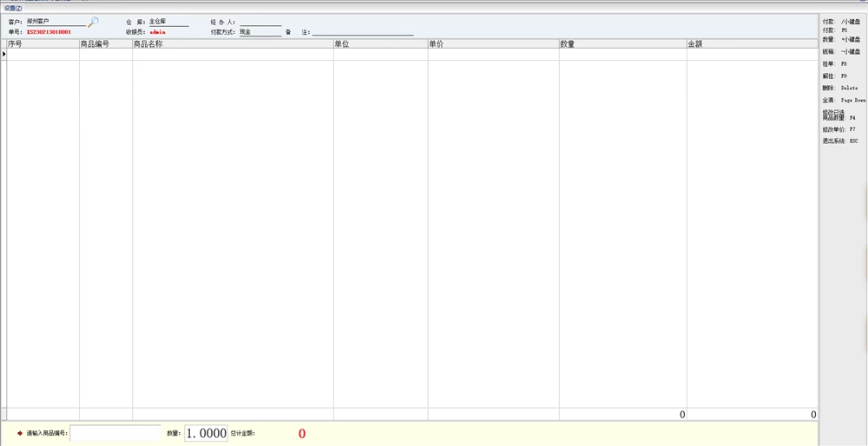Click the 金额 column header
The image size is (868, 446).
[753, 43]
